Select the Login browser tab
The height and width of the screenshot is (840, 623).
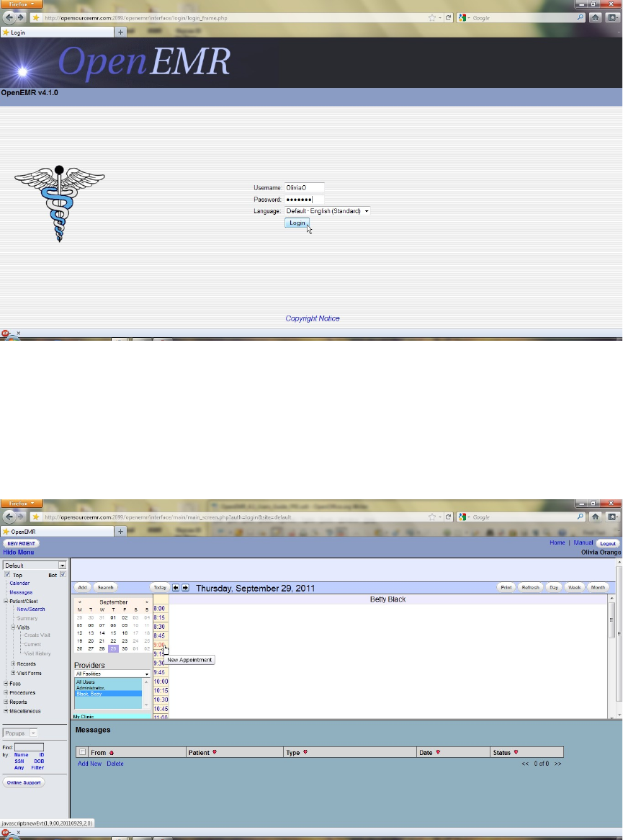click(57, 32)
